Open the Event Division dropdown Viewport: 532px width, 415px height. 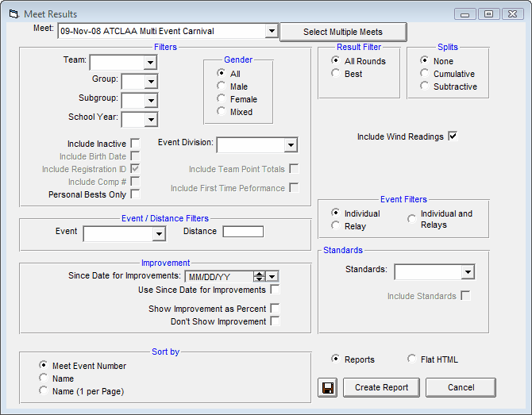coord(291,145)
